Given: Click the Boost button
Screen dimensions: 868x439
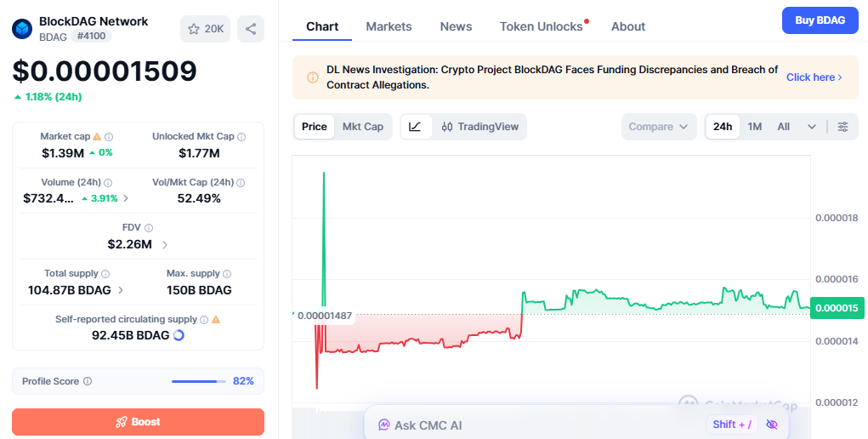Looking at the screenshot, I should point(138,422).
